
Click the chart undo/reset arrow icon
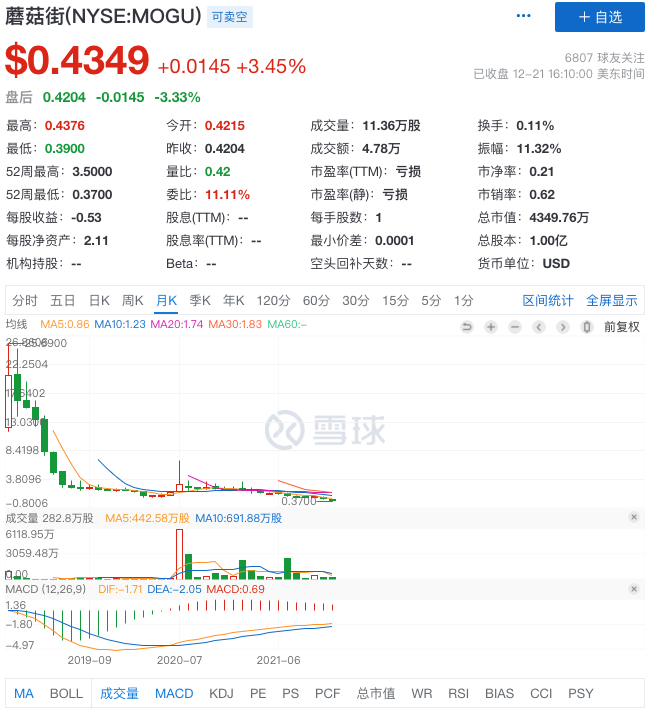(467, 327)
